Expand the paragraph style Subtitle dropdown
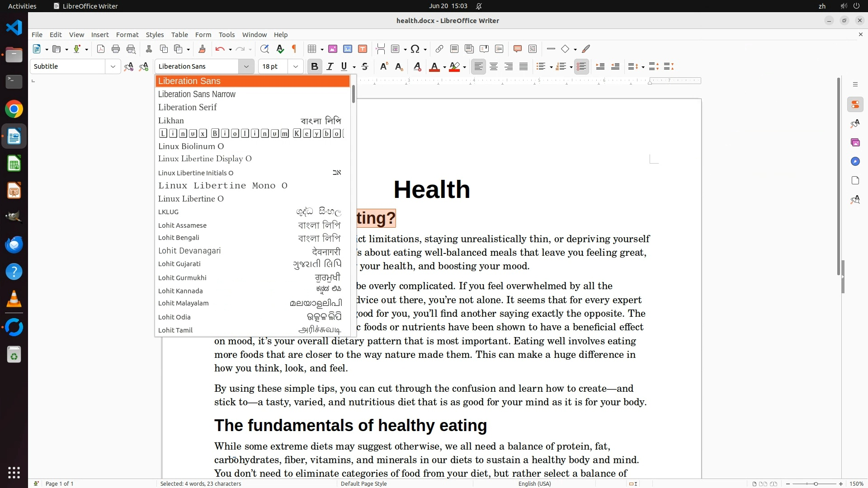 [x=113, y=66]
